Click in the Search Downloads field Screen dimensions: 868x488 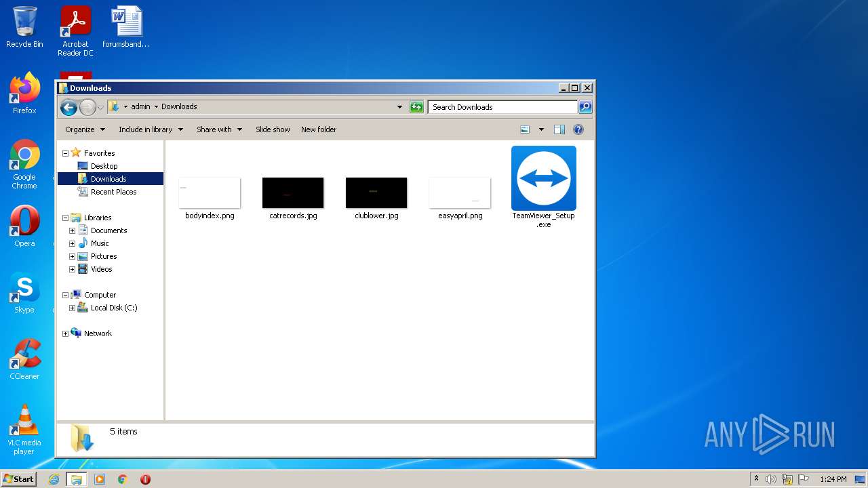[x=502, y=107]
